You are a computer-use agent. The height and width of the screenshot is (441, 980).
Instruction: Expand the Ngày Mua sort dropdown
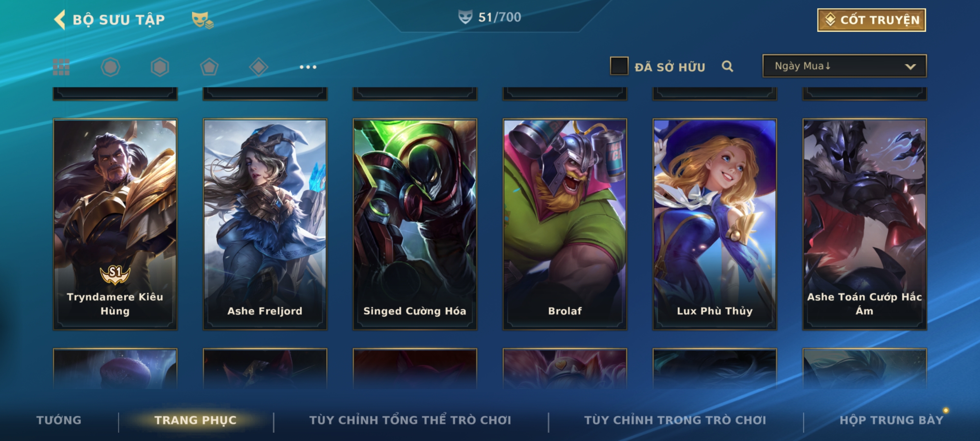pyautogui.click(x=844, y=66)
